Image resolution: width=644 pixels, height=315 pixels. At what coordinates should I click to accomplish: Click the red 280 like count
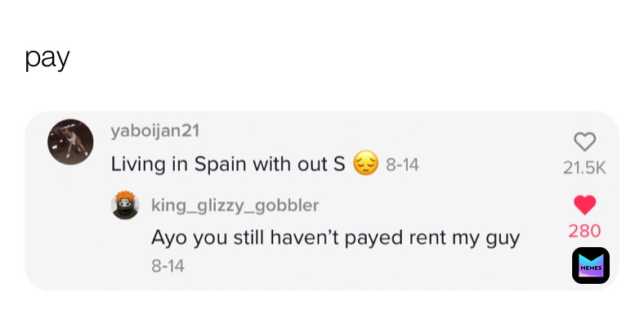[584, 231]
